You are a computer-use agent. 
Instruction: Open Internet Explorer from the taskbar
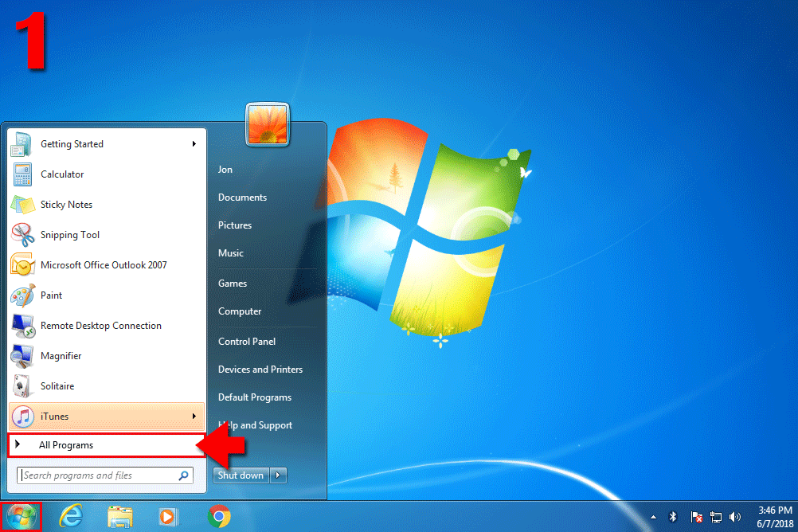coord(71,517)
